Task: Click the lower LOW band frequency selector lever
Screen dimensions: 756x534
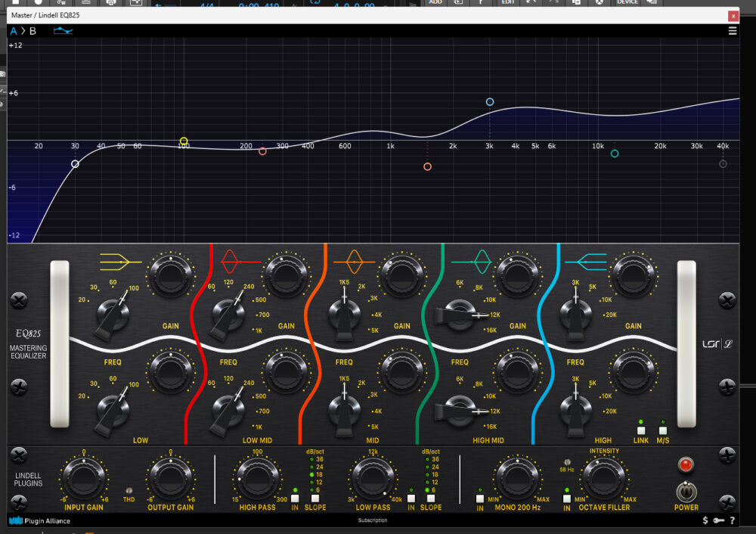Action: tap(113, 411)
